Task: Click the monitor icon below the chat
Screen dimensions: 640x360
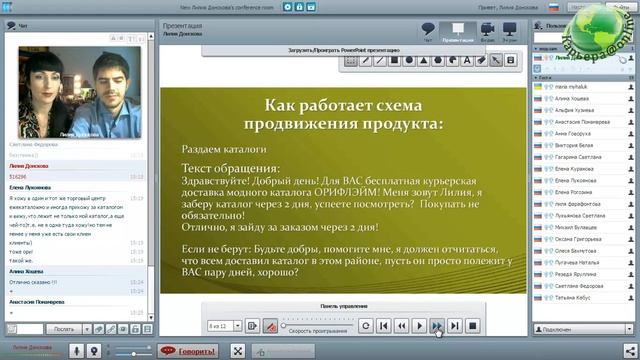Action: pyautogui.click(x=123, y=329)
